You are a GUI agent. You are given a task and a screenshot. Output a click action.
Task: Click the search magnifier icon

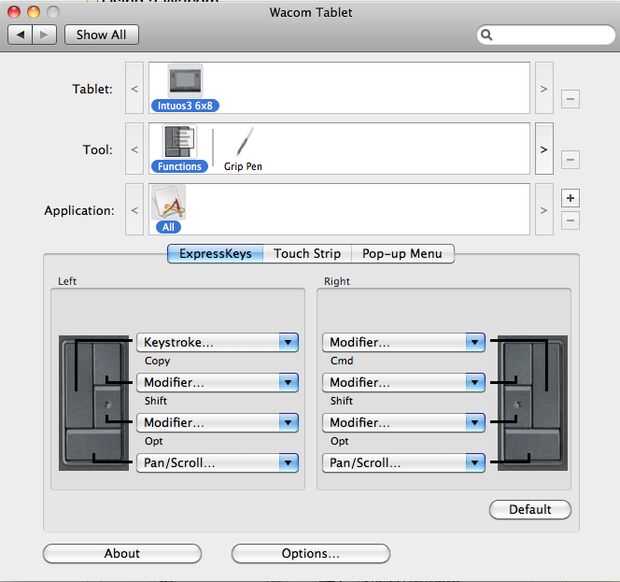487,35
